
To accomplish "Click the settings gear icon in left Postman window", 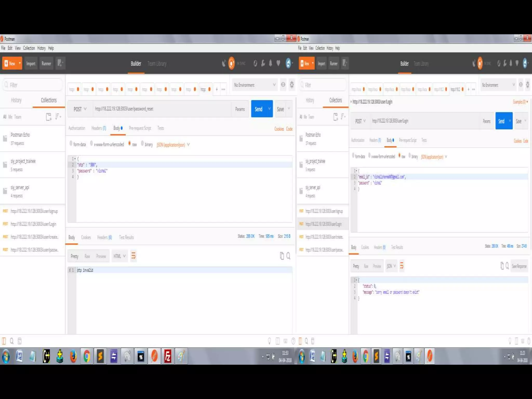I will (292, 85).
